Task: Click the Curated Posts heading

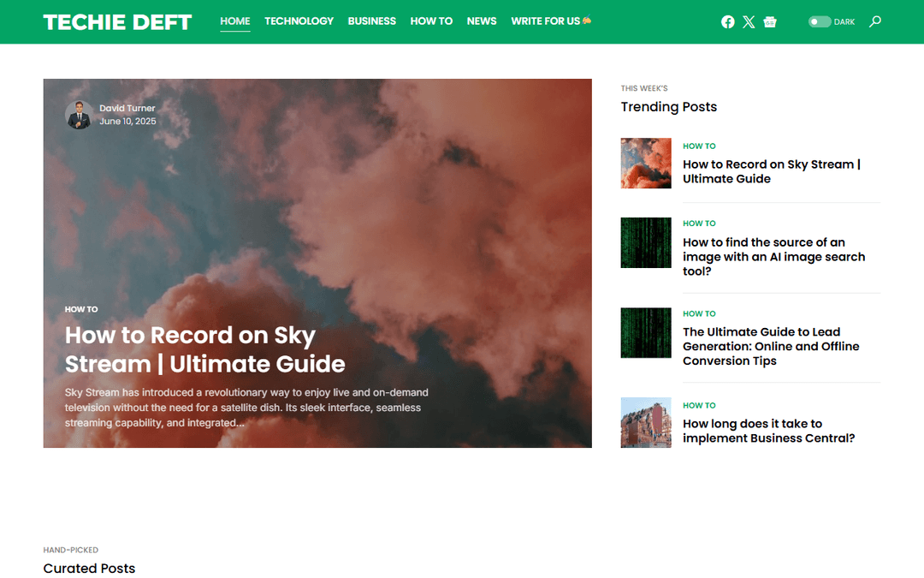Action: coord(89,568)
